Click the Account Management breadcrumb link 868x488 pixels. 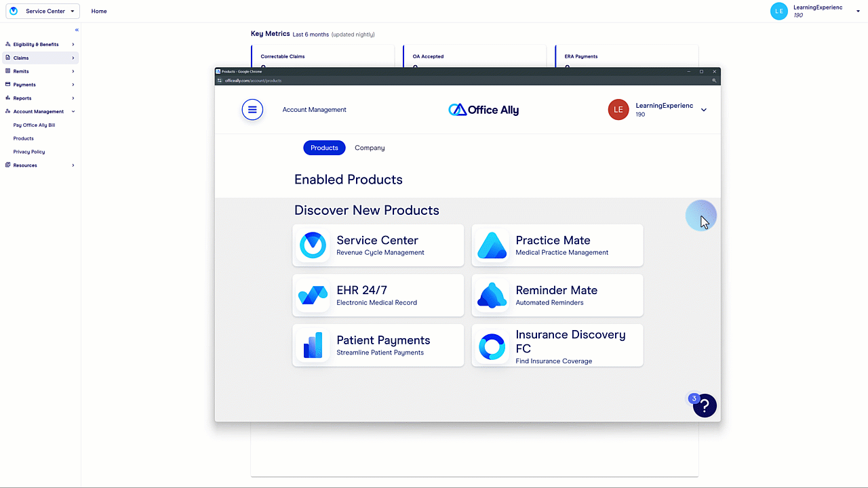coord(314,110)
